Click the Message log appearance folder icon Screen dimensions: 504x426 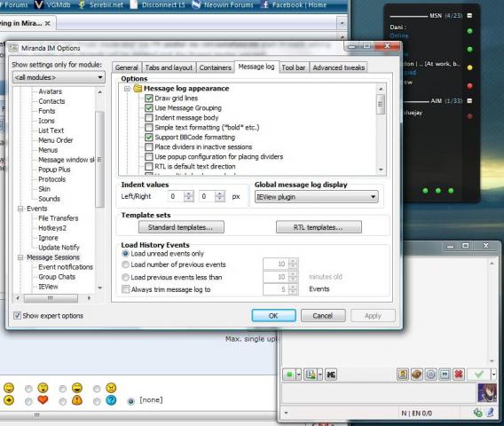tap(138, 89)
